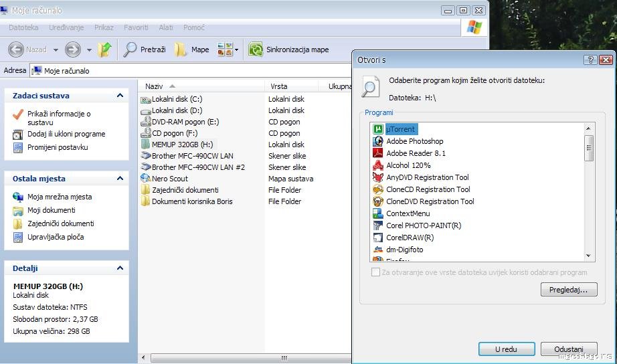
Task: Tick the always use selected program checkbox
Action: [375, 272]
